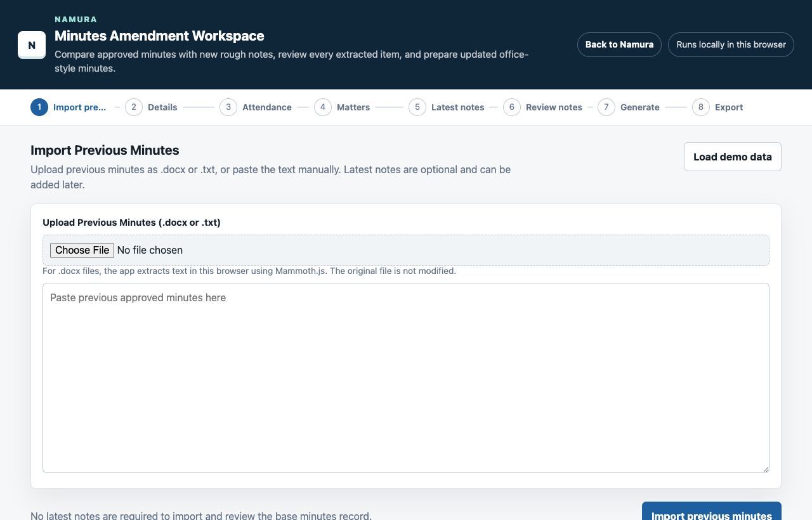
Task: Click the NAMURA brand label text
Action: (76, 20)
